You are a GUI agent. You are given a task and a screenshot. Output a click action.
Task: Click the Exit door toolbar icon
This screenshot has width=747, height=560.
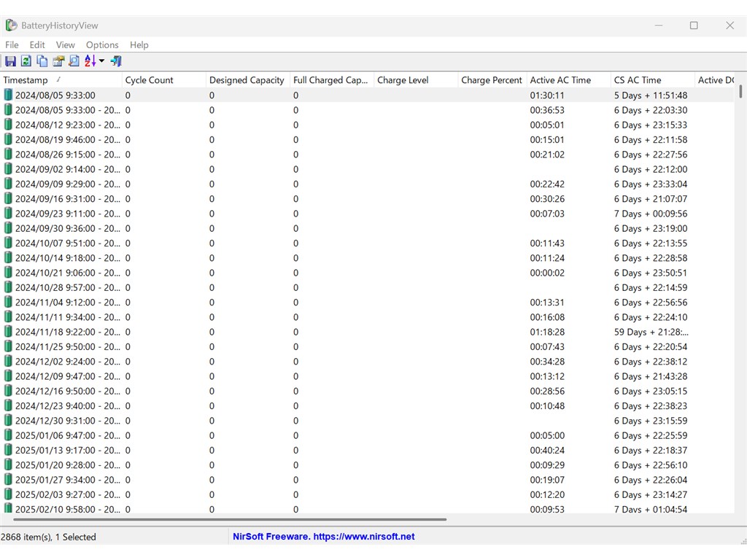pos(116,61)
